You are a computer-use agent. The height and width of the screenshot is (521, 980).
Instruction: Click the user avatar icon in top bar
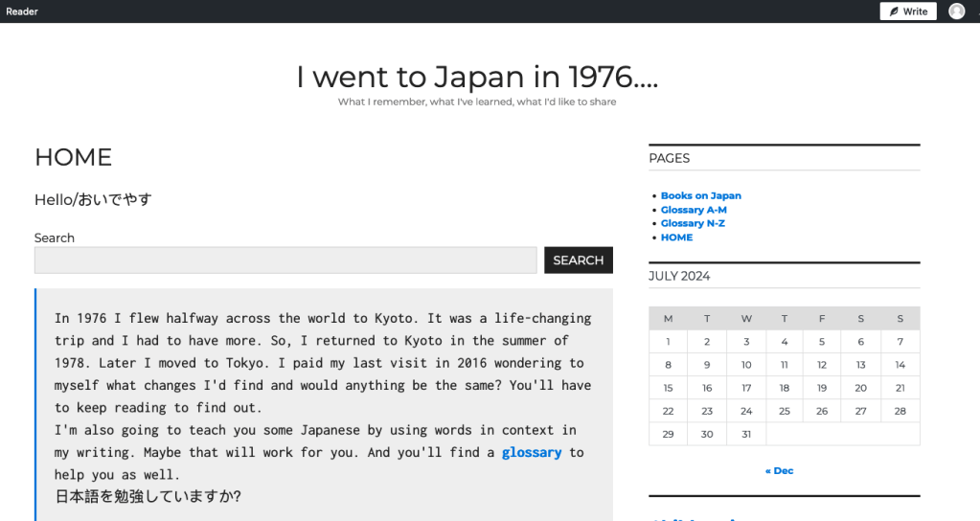pyautogui.click(x=956, y=11)
